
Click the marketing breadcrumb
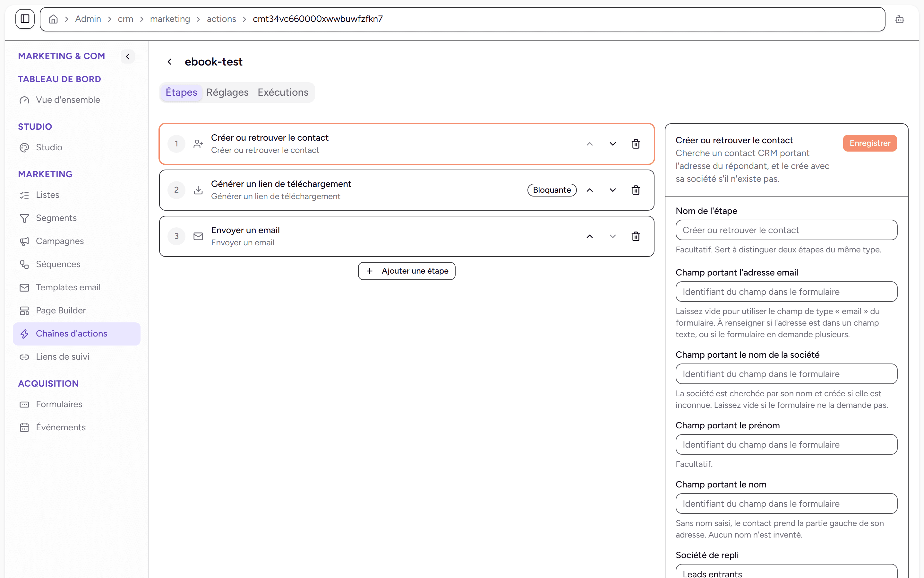point(170,19)
